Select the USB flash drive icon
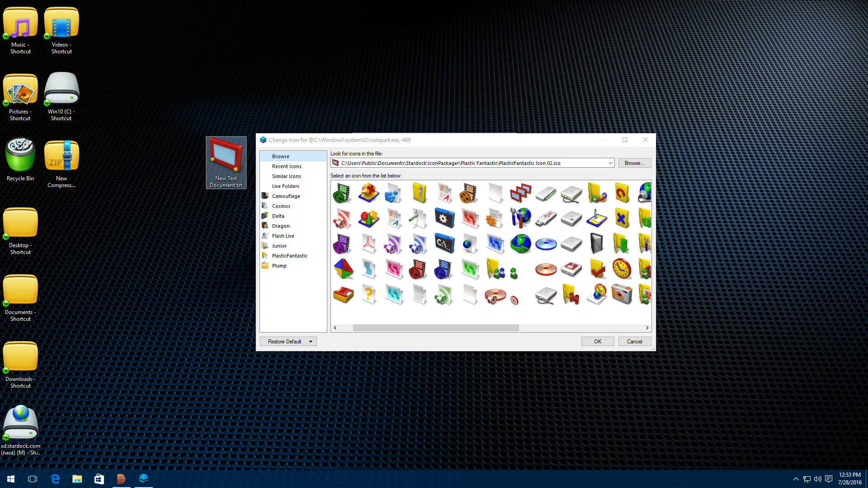Viewport: 868px width, 488px height. 546,218
